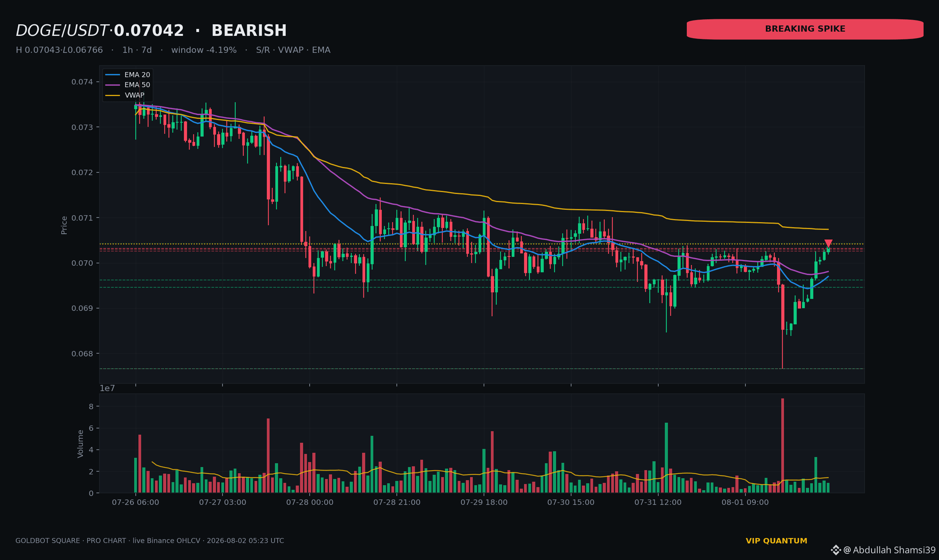Screen dimensions: 939x560
Task: Click the 0.072 price axis tick
Action: pos(82,172)
